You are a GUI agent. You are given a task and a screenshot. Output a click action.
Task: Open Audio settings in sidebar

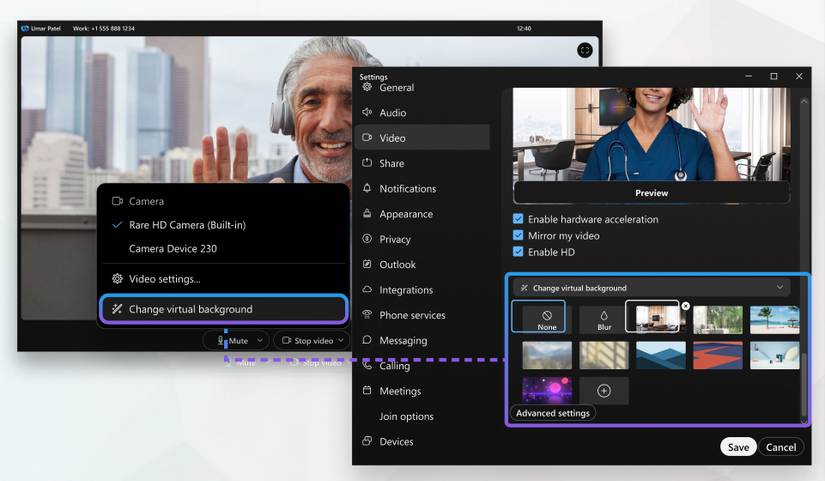(x=392, y=113)
